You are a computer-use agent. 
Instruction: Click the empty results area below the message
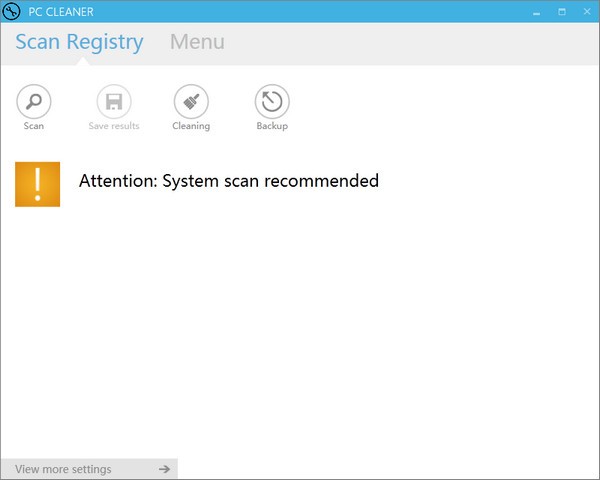[300, 330]
